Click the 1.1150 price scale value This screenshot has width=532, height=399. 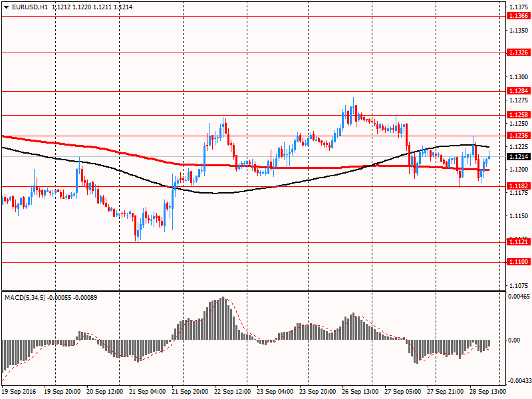pyautogui.click(x=519, y=215)
